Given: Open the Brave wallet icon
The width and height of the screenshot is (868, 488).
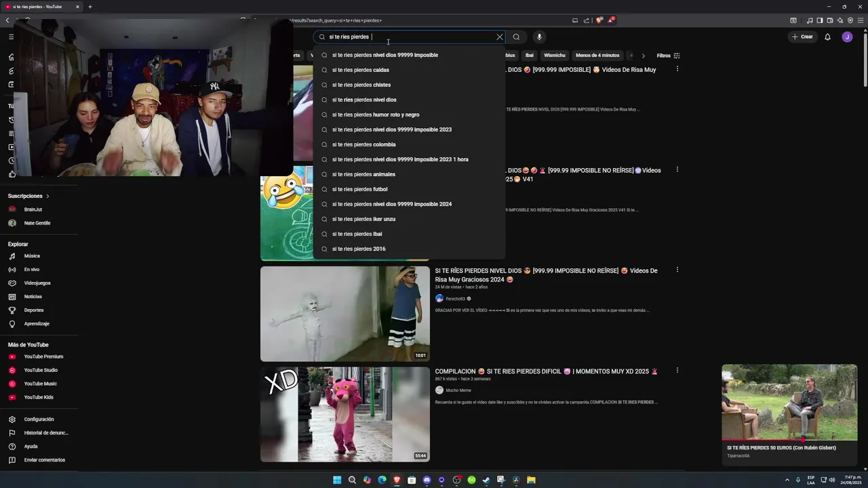Looking at the screenshot, I should tap(829, 20).
